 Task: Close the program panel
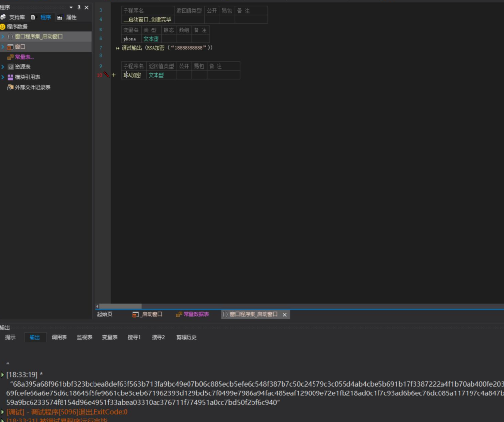[x=87, y=7]
